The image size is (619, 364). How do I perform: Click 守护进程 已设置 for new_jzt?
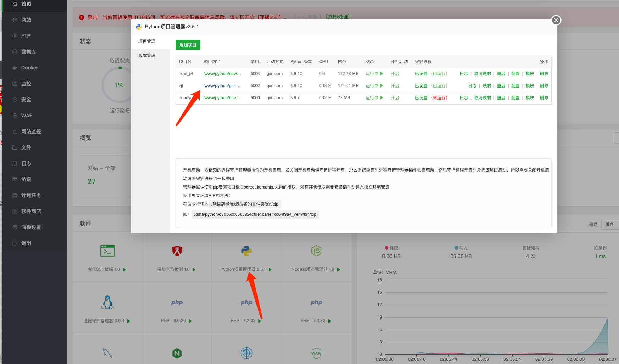(x=421, y=74)
